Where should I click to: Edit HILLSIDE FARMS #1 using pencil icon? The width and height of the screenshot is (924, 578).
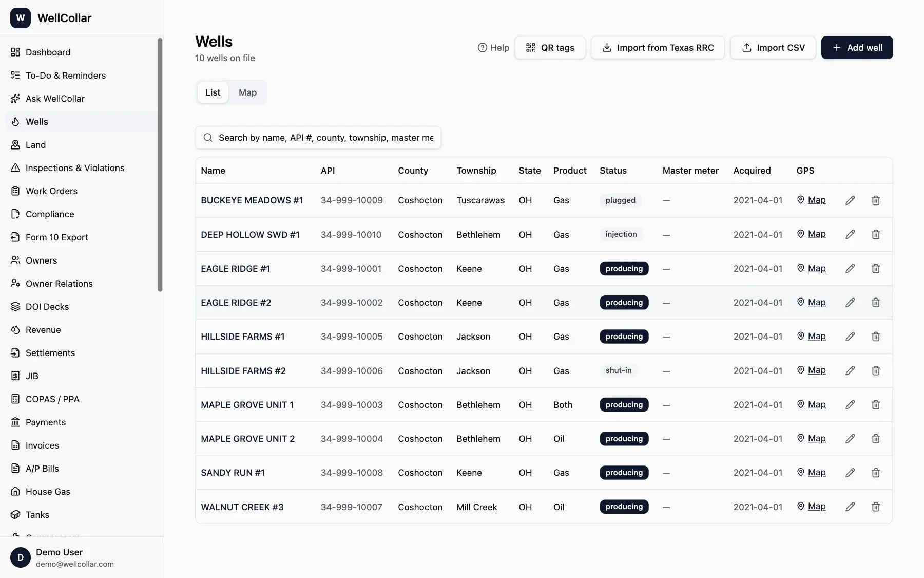tap(850, 337)
